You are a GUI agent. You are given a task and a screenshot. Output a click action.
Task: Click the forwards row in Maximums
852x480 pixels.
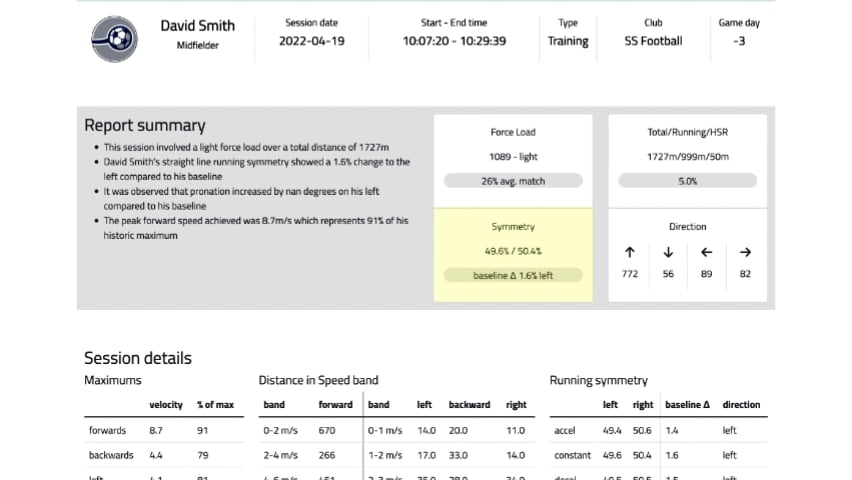[164, 431]
